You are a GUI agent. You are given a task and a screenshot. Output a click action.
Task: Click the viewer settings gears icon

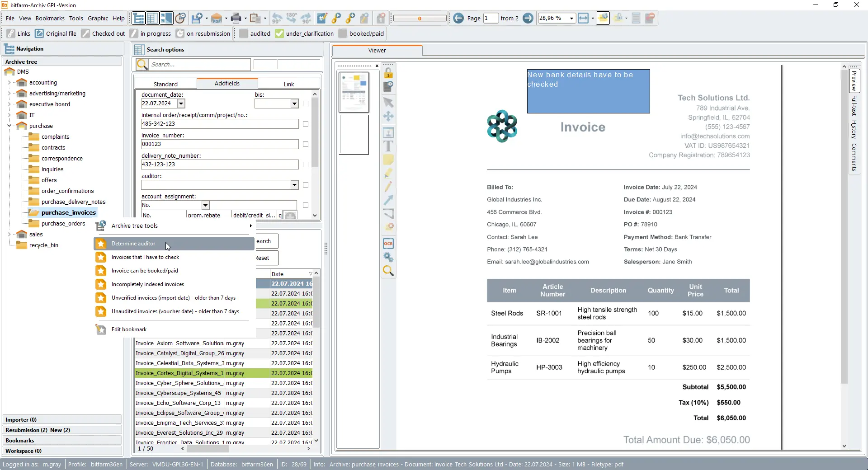pos(388,257)
